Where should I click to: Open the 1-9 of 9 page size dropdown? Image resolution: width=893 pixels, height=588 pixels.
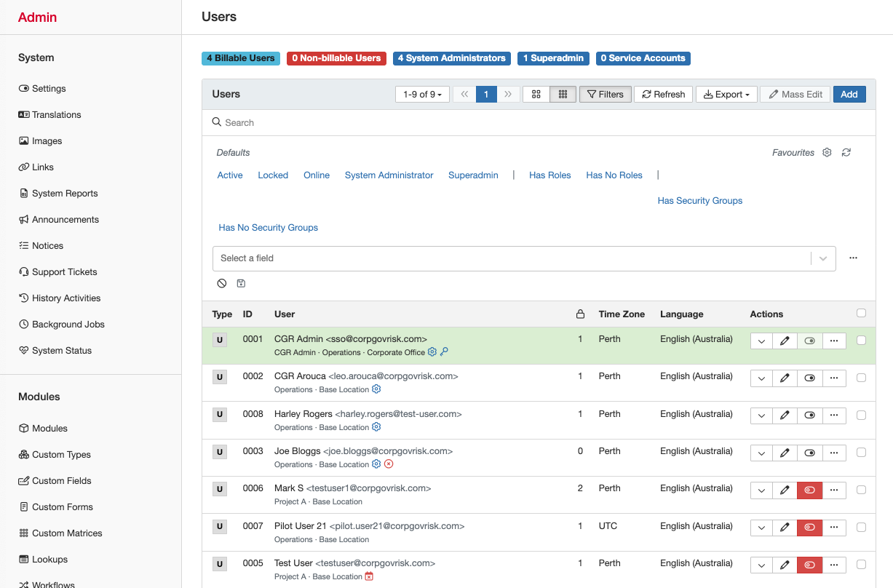coord(422,95)
